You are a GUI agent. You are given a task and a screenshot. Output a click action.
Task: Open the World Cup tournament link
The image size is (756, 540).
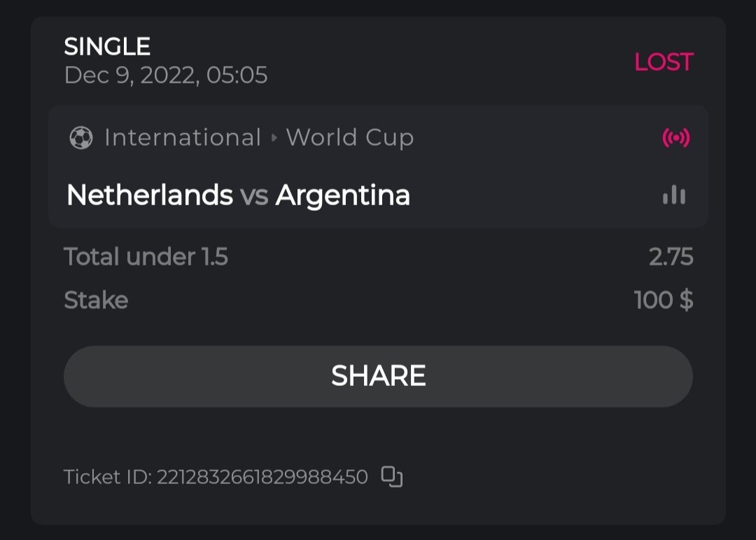(x=350, y=138)
